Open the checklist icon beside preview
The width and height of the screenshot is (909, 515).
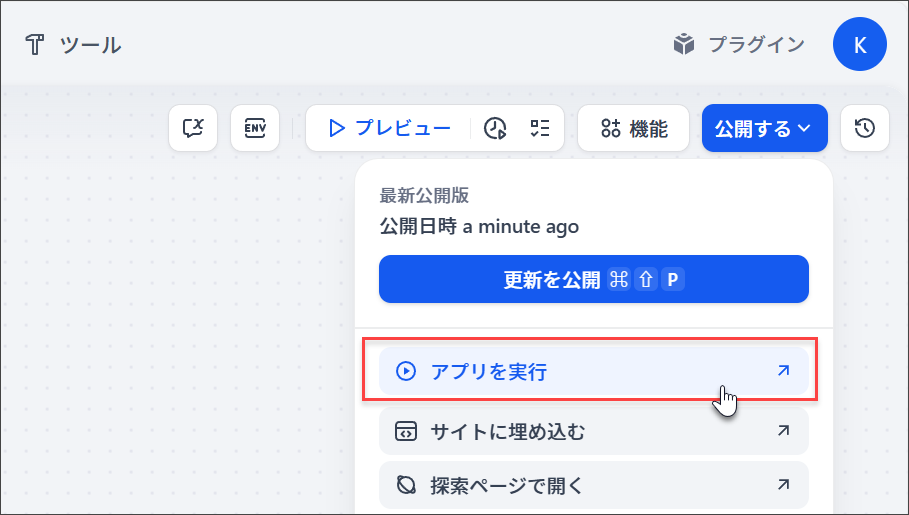coord(540,128)
